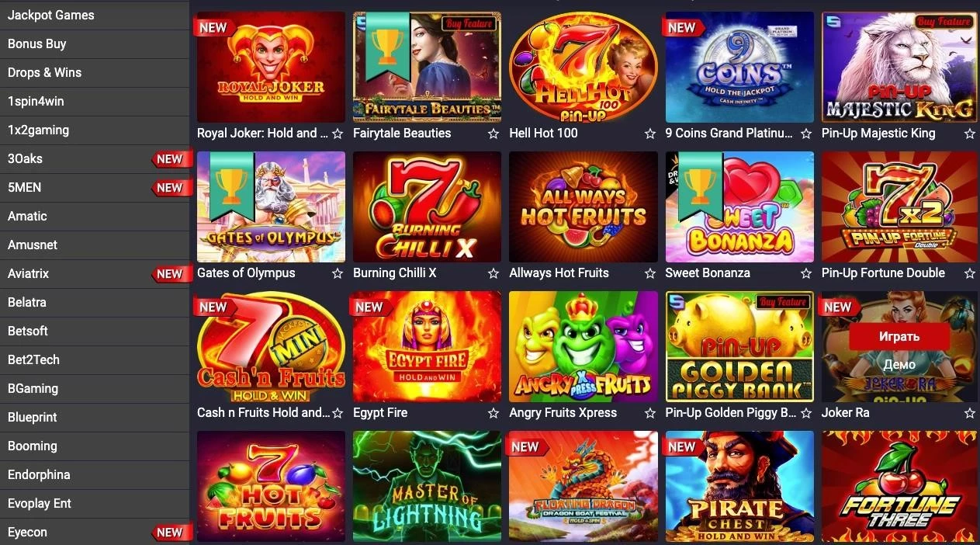
Task: Favorite Royal Joker with its star icon
Action: point(338,134)
